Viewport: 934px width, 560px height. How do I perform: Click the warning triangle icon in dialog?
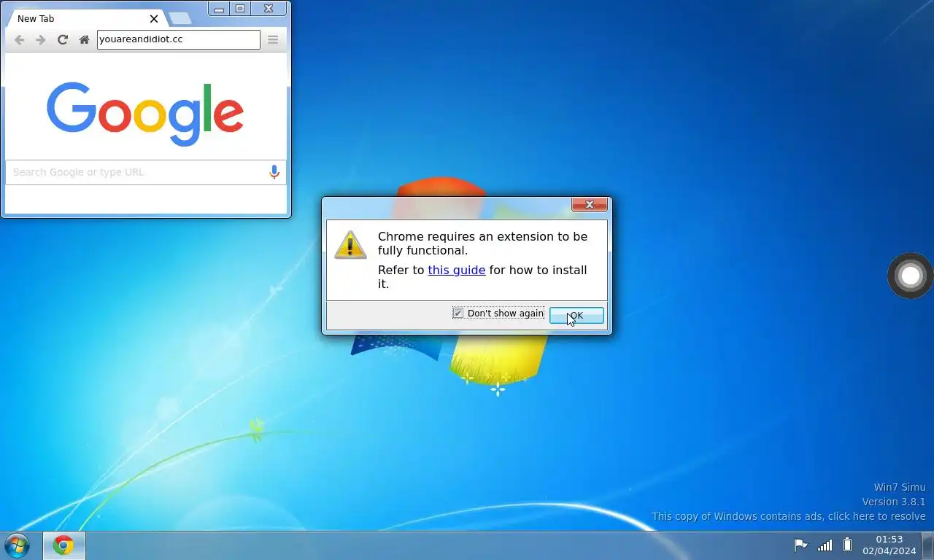350,245
